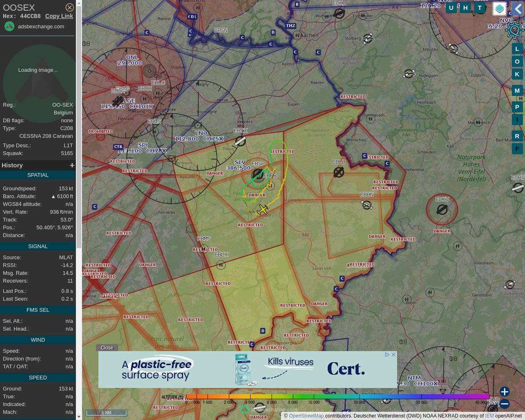Click the heliport H symbol below EBLX
The height and width of the screenshot is (420, 525).
click(x=221, y=265)
